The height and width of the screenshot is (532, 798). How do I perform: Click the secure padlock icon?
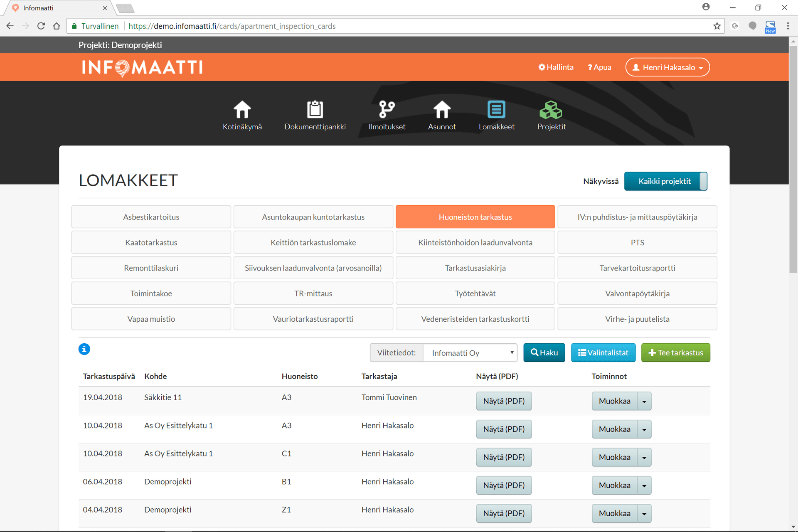(x=74, y=26)
